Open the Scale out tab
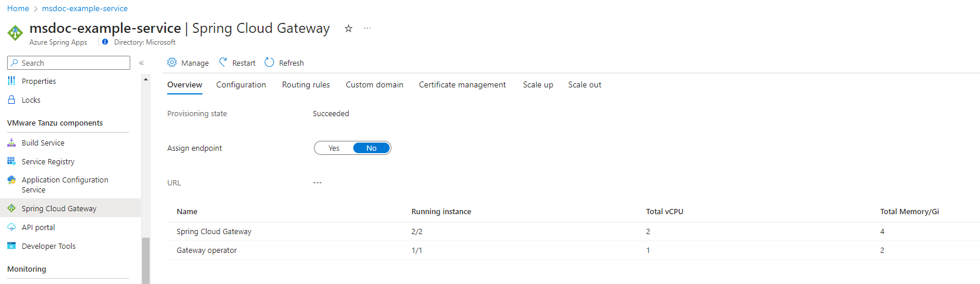The width and height of the screenshot is (980, 284). 584,84
